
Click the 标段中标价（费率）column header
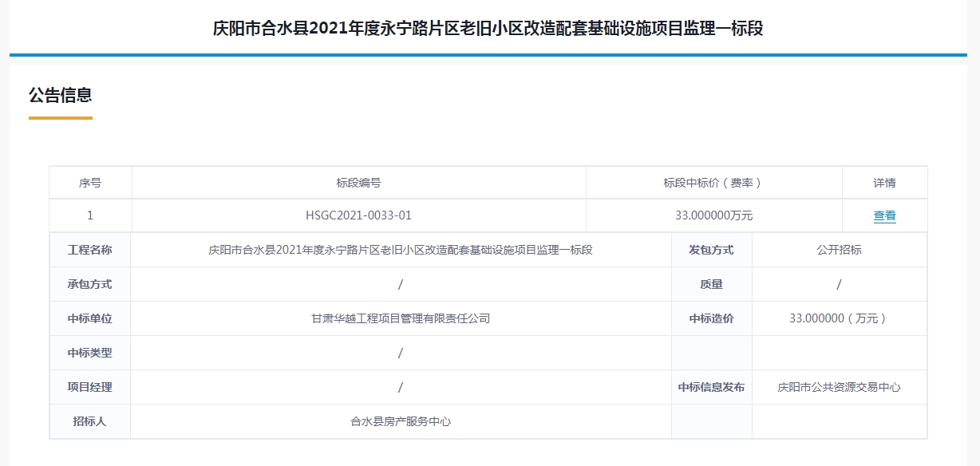coord(713,183)
